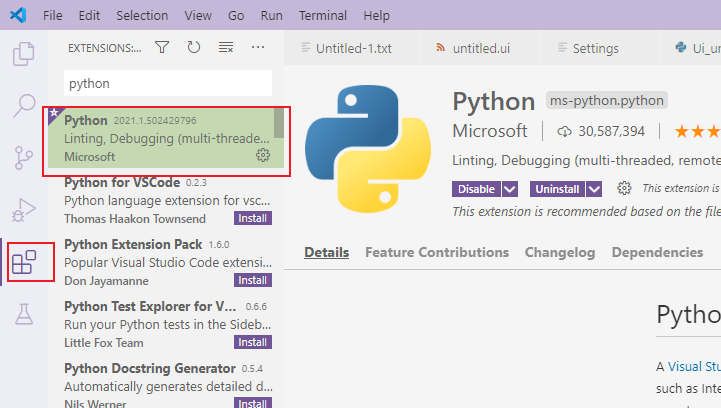721x408 pixels.
Task: Open the extensions views and more actions menu
Action: pyautogui.click(x=258, y=47)
